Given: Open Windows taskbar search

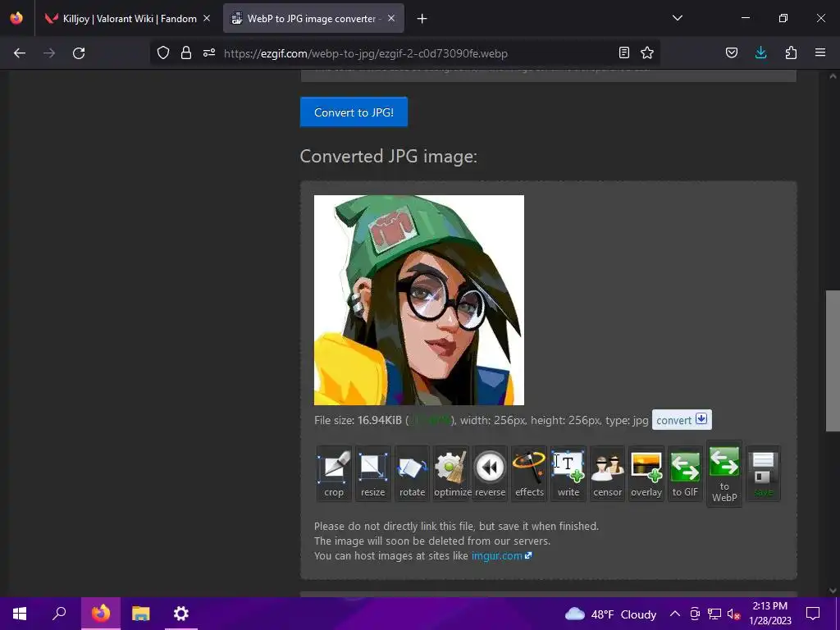Looking at the screenshot, I should coord(59,614).
